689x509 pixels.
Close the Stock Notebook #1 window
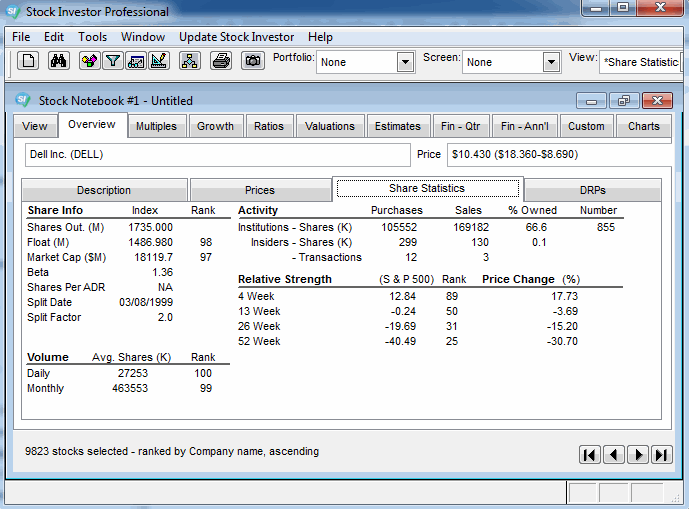(657, 101)
